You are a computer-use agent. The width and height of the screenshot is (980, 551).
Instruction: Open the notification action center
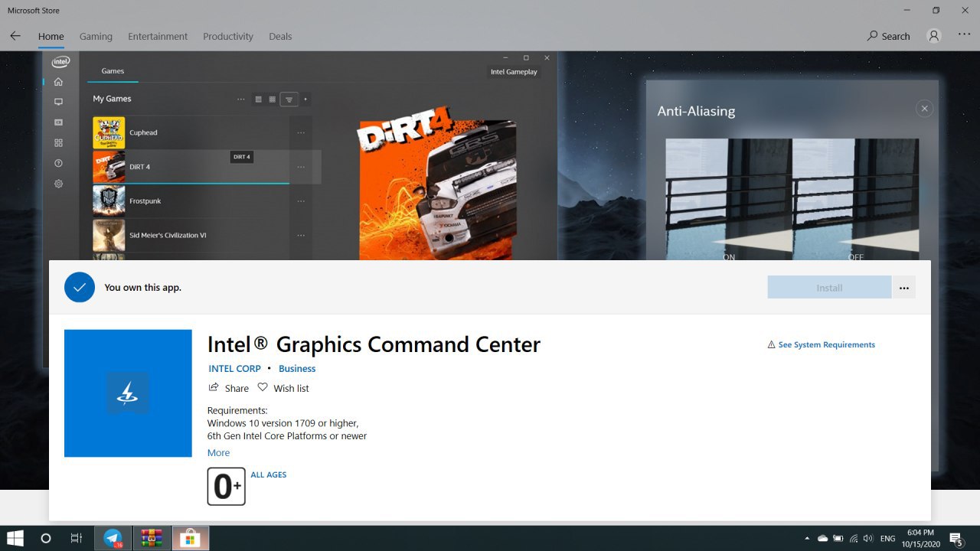(x=956, y=539)
